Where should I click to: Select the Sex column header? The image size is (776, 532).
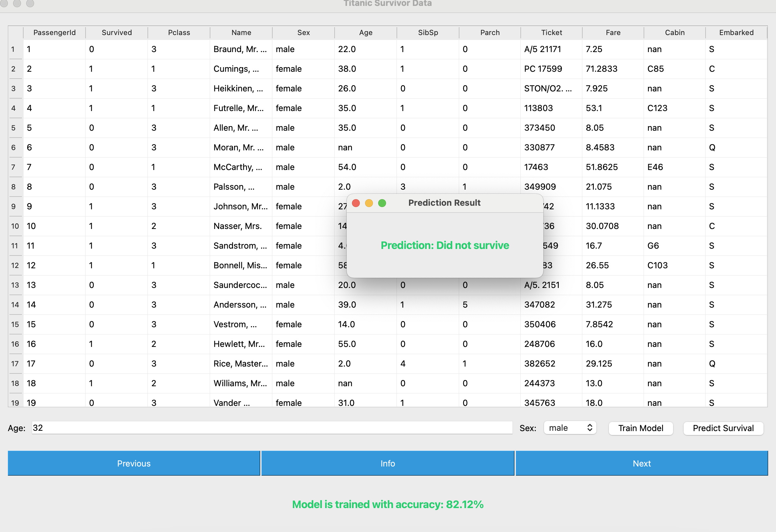(x=303, y=33)
